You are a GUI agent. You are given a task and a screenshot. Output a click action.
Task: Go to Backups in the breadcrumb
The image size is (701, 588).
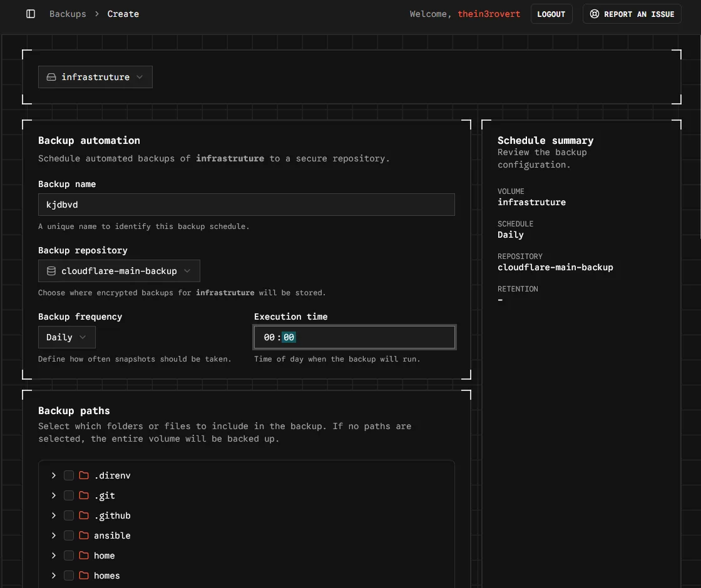click(x=68, y=14)
